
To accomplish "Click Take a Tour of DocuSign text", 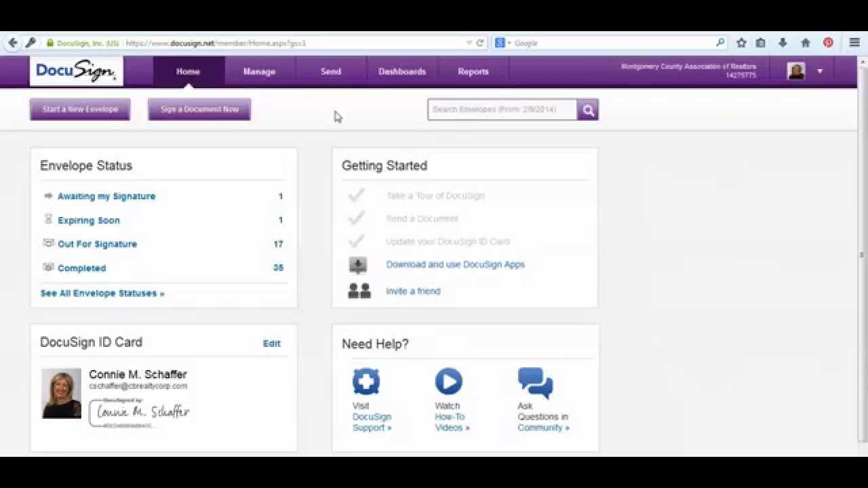I will [x=435, y=196].
